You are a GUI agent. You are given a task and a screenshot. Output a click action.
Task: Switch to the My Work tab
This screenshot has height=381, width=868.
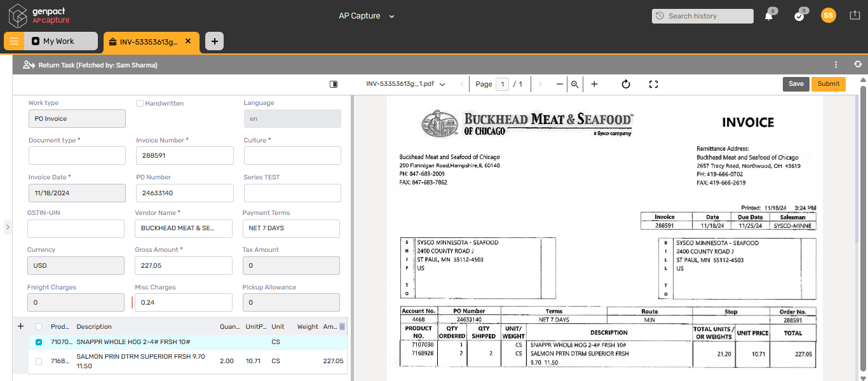61,41
